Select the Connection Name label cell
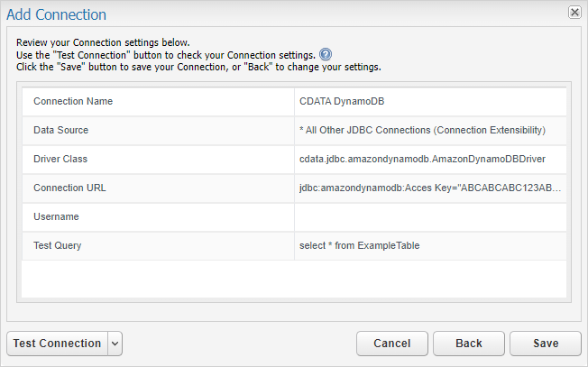The width and height of the screenshot is (588, 367). click(158, 102)
